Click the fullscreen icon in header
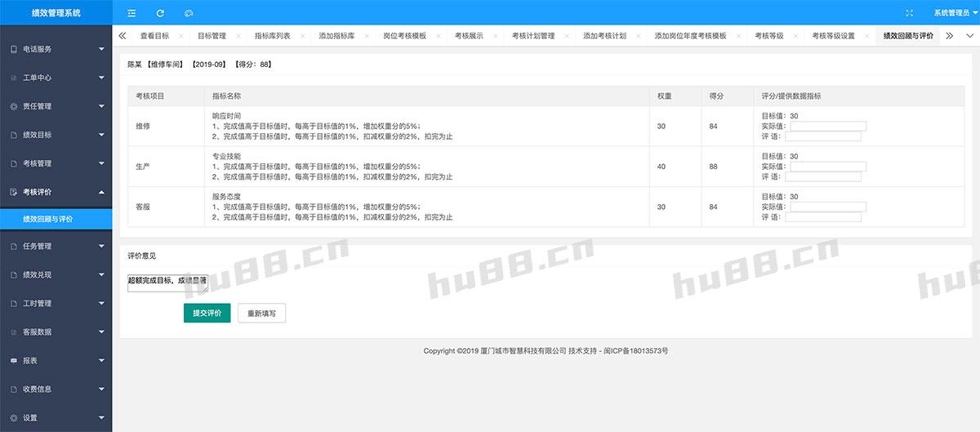This screenshot has height=432, width=980. point(910,13)
